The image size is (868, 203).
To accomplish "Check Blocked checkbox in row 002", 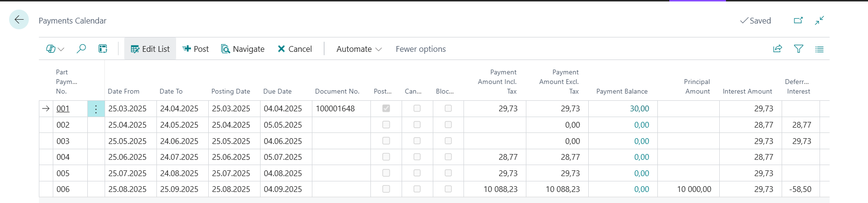I will click(448, 125).
